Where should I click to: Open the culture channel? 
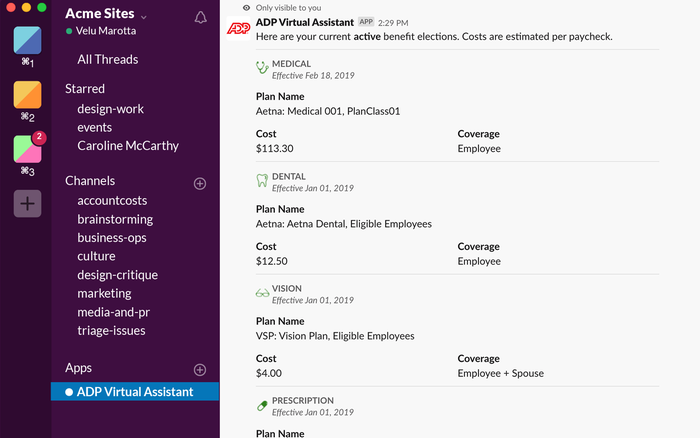coord(96,256)
